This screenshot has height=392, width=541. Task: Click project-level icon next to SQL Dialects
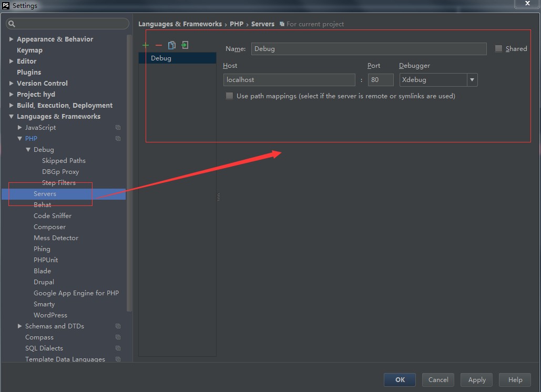(118, 348)
